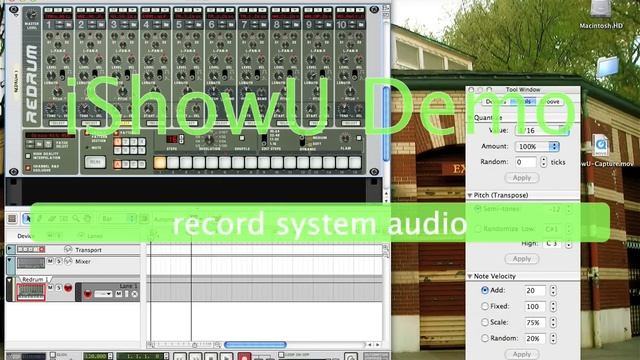Click the tempo field showing 120.000
The image size is (640, 360).
click(x=95, y=356)
